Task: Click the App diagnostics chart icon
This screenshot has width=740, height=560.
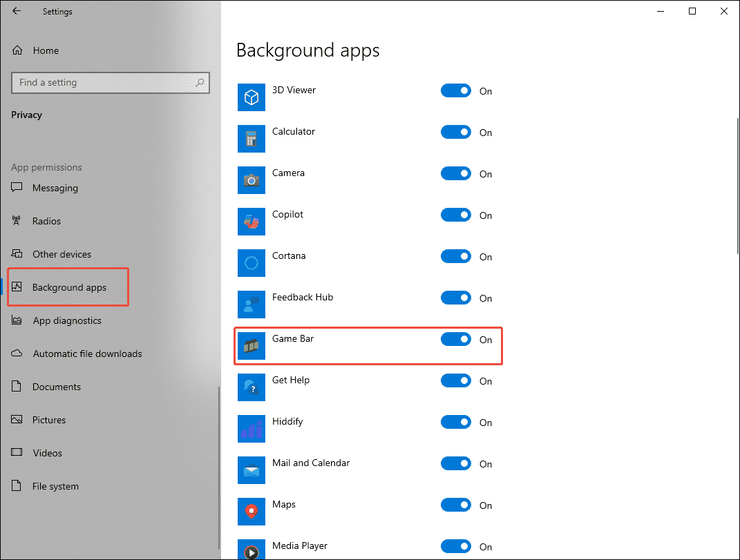Action: click(17, 320)
